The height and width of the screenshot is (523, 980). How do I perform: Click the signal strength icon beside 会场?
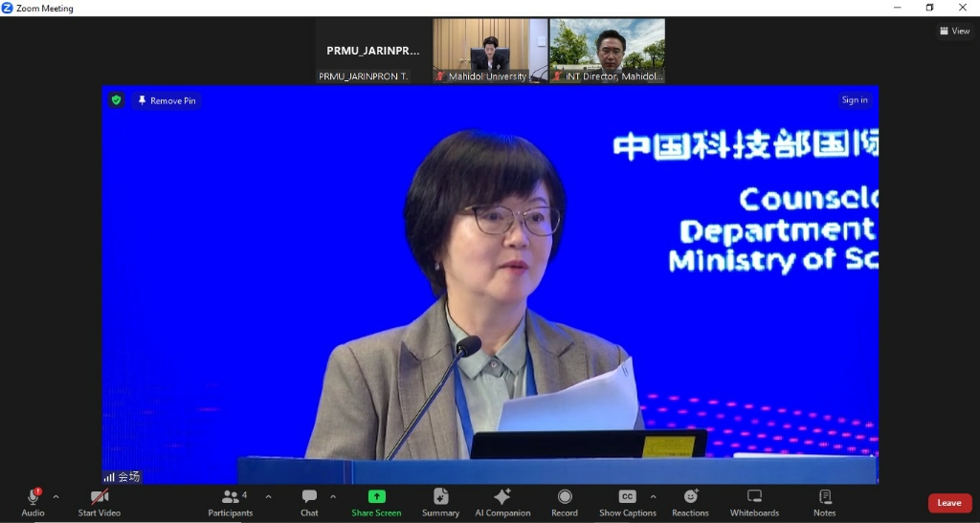tap(109, 477)
